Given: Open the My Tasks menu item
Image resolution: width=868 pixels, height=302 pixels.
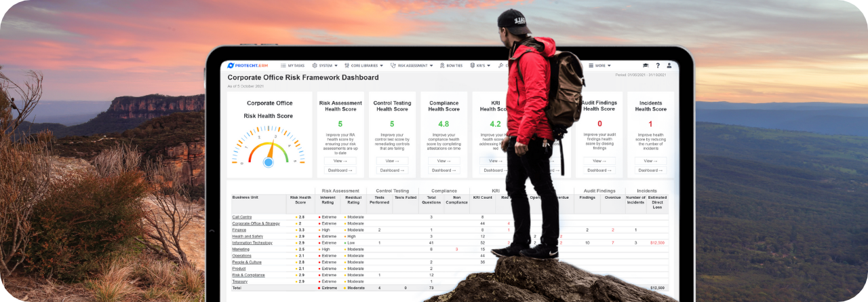Looking at the screenshot, I should (x=293, y=66).
